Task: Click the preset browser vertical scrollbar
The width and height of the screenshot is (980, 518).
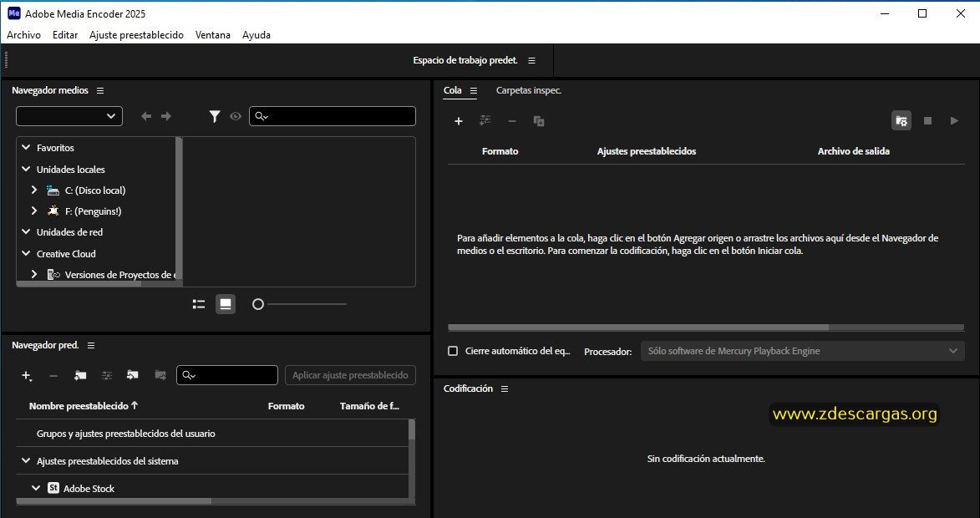Action: [x=412, y=431]
